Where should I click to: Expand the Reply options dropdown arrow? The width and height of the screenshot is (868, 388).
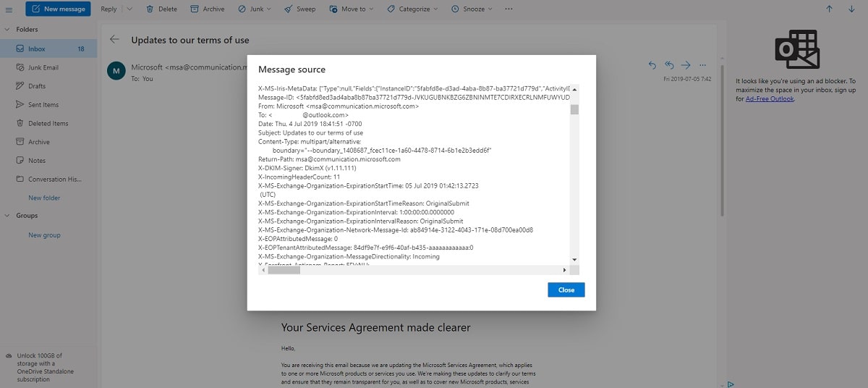point(129,9)
